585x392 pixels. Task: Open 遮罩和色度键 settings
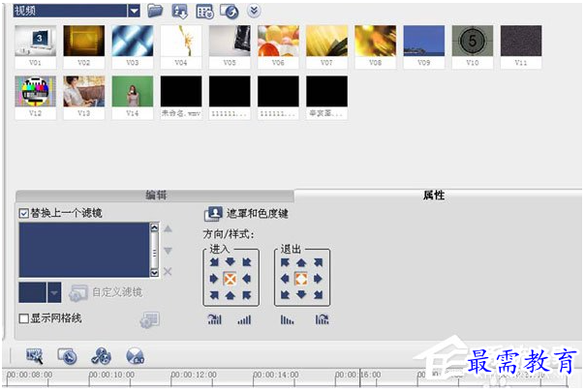coord(246,214)
